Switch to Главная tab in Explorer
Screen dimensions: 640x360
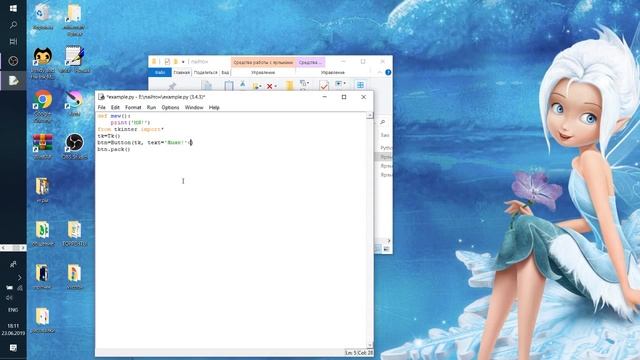point(182,72)
